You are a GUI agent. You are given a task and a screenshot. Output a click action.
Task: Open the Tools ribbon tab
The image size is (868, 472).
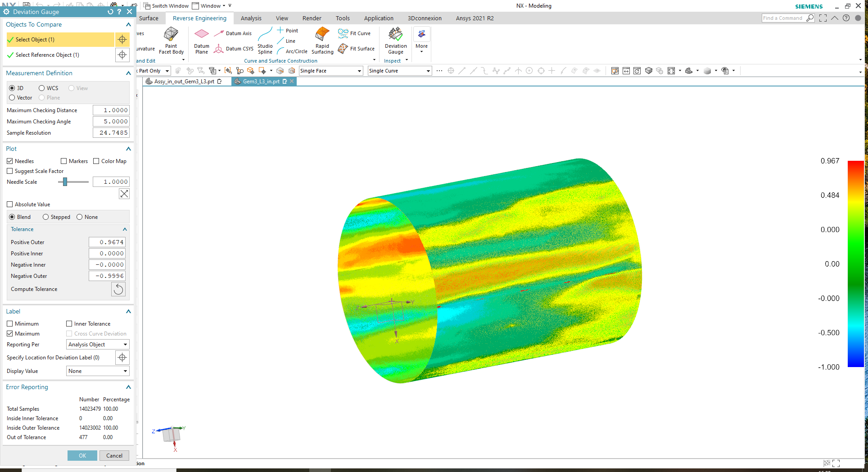[x=343, y=18]
